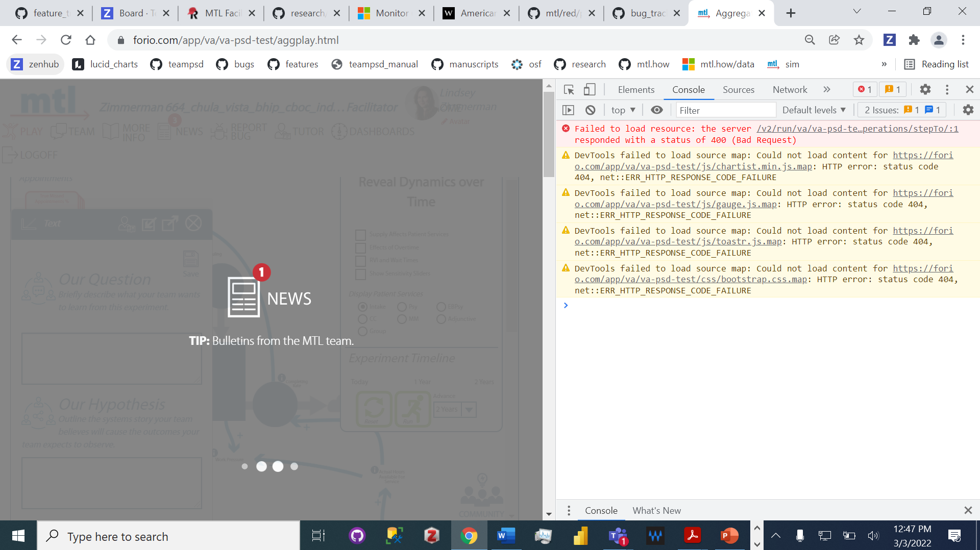Enable the Supply Affects Patient Services checkbox
The image size is (980, 550).
[360, 234]
